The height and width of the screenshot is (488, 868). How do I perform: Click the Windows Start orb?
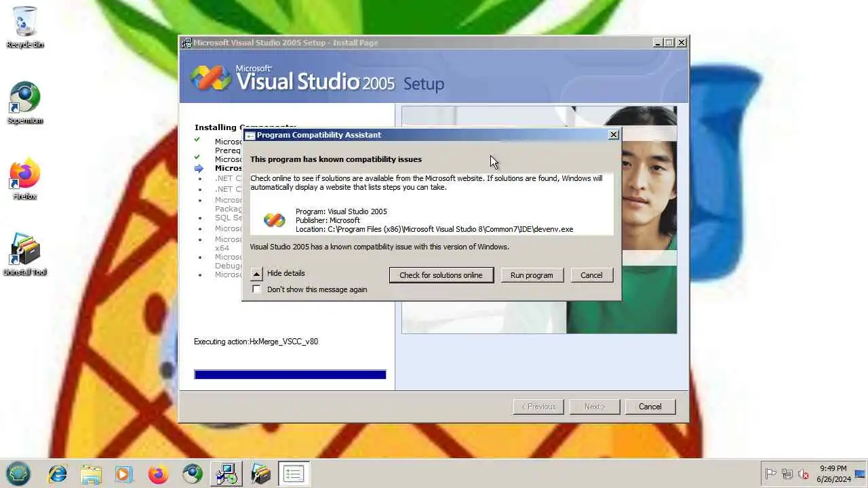18,474
